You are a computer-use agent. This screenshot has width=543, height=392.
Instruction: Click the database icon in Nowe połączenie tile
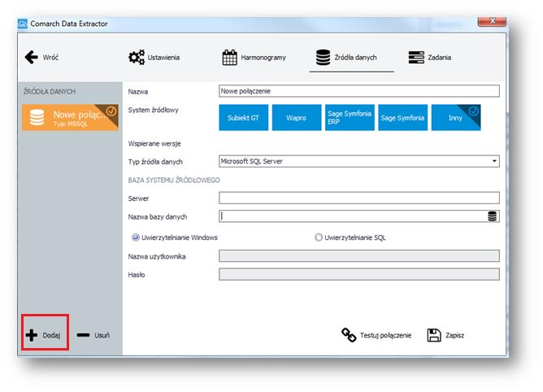pyautogui.click(x=37, y=117)
